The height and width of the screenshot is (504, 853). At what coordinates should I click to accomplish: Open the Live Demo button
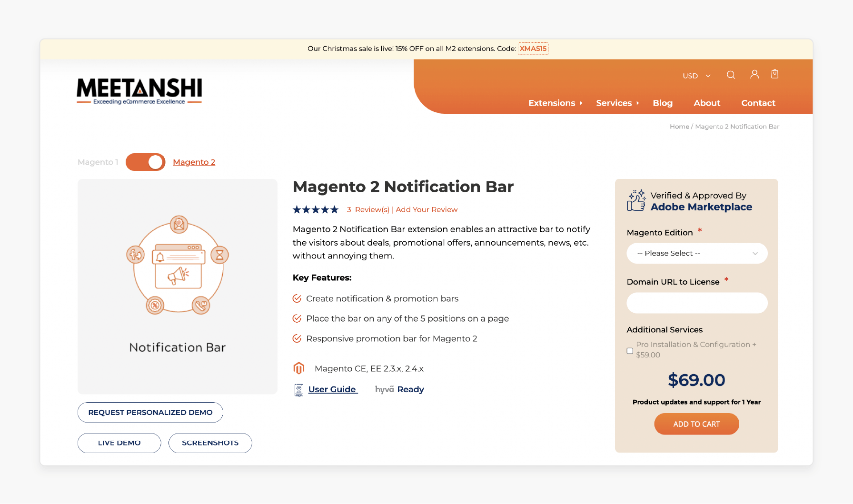click(x=119, y=443)
